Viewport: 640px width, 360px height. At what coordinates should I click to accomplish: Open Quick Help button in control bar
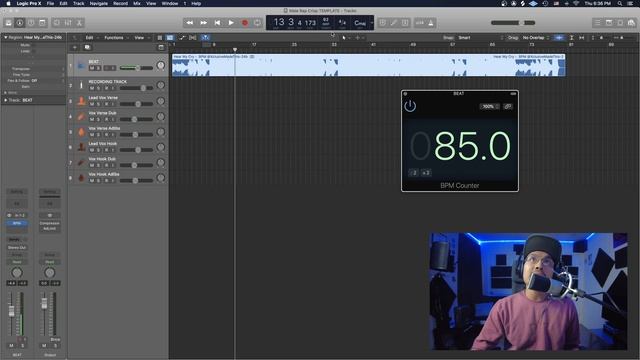pos(31,23)
